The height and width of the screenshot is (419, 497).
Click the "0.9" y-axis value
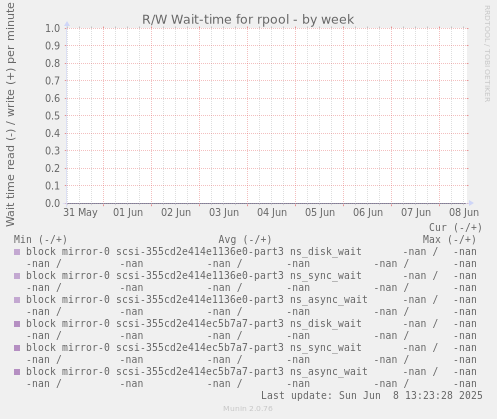pyautogui.click(x=53, y=46)
